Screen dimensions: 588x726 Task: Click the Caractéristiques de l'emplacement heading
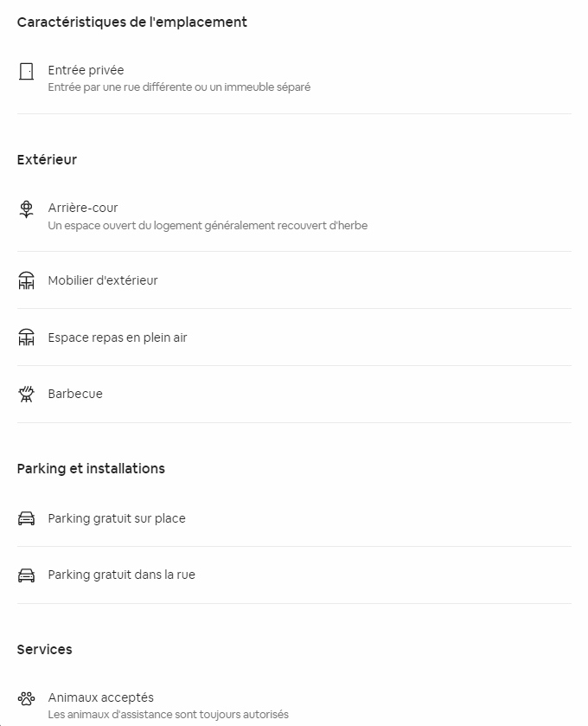point(132,22)
